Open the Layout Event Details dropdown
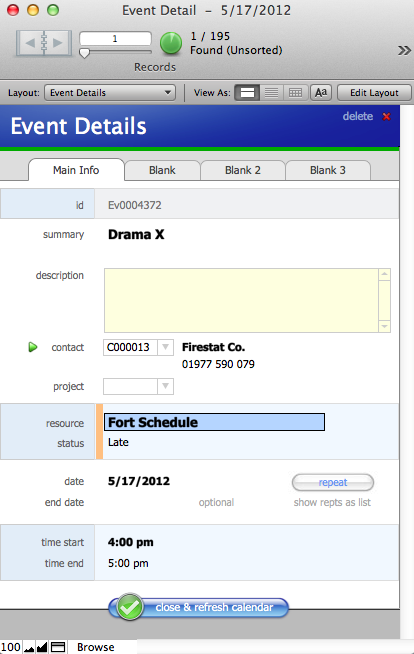414x654 pixels. click(x=110, y=93)
